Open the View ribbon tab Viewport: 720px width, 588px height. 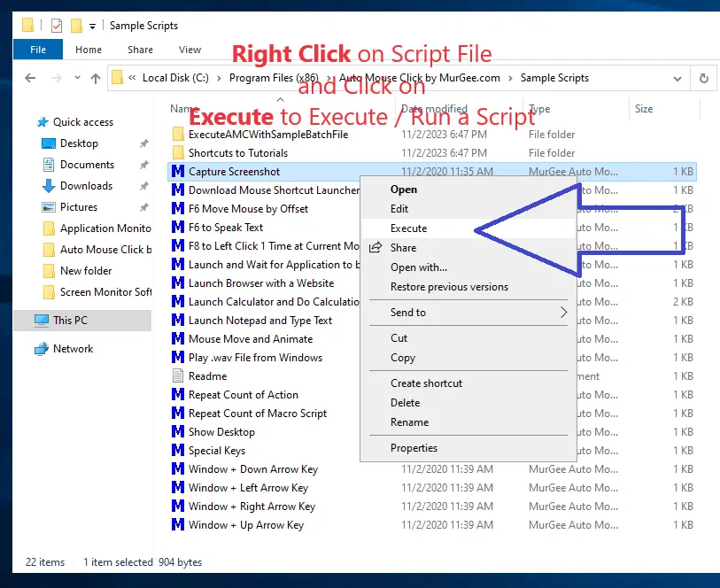click(190, 50)
